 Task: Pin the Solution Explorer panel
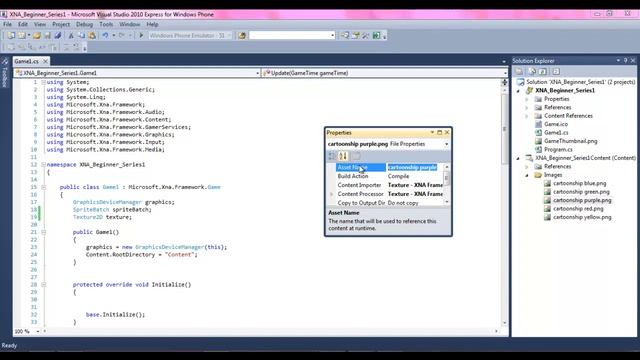pos(625,60)
